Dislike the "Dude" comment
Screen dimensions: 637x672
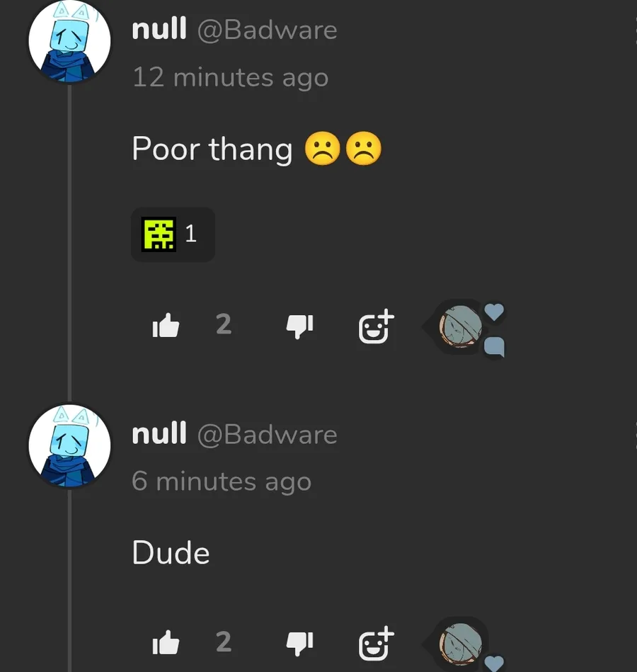pyautogui.click(x=300, y=643)
